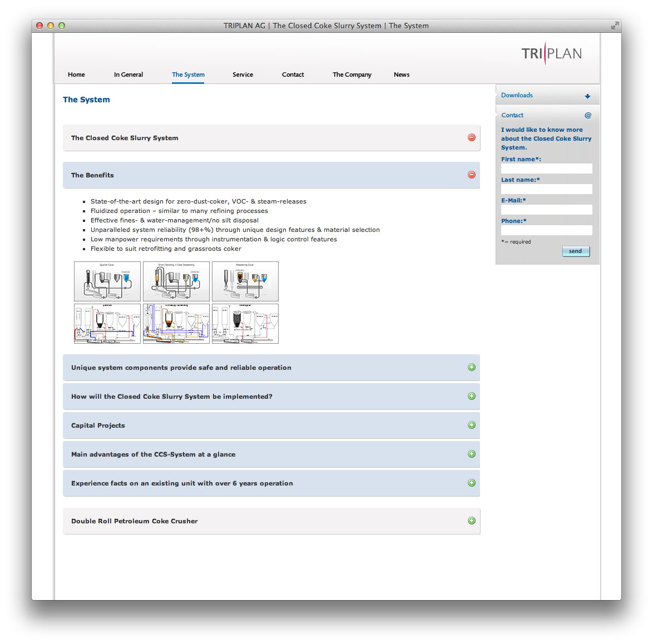The image size is (653, 644).
Task: Select The System navigation tab
Action: click(188, 75)
